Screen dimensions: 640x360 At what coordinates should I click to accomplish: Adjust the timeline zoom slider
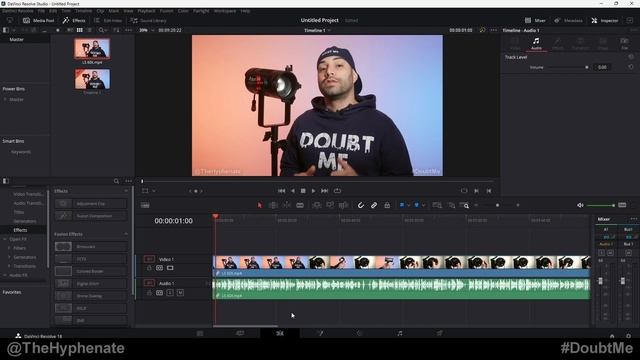(x=497, y=205)
